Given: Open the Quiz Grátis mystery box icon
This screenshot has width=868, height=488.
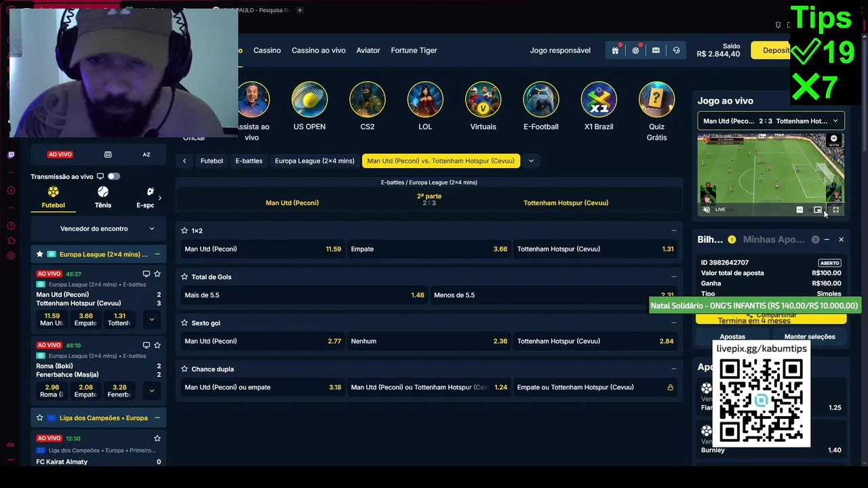Looking at the screenshot, I should coord(656,100).
